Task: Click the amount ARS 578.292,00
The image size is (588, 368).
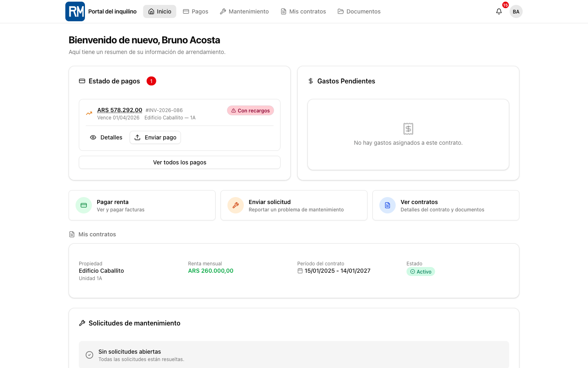Action: [120, 110]
